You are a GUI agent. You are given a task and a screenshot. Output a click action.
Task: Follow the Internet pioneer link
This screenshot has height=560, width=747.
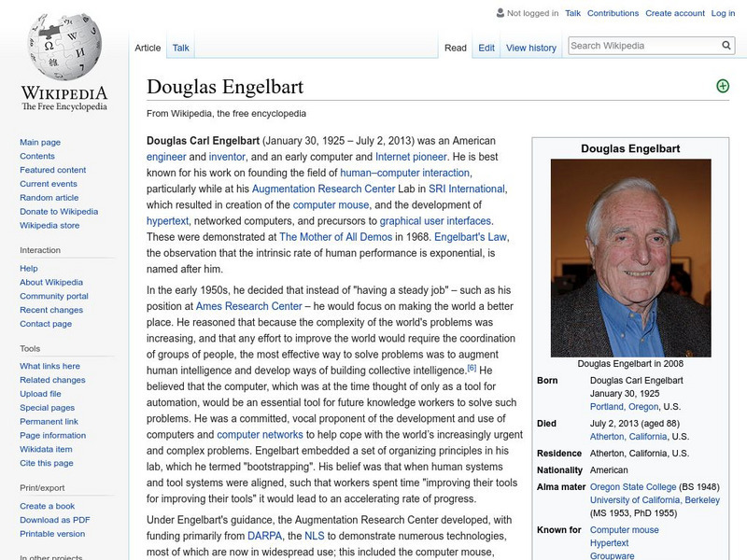[411, 157]
